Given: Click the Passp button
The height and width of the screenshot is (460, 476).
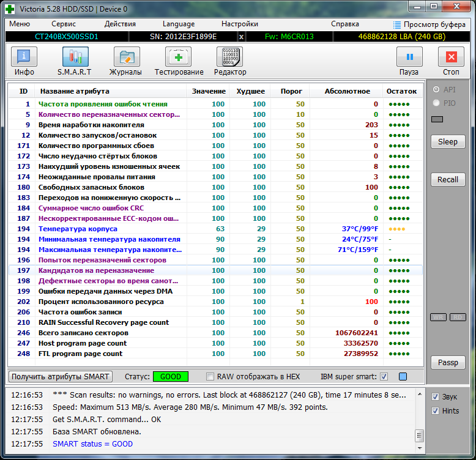Looking at the screenshot, I should point(448,362).
